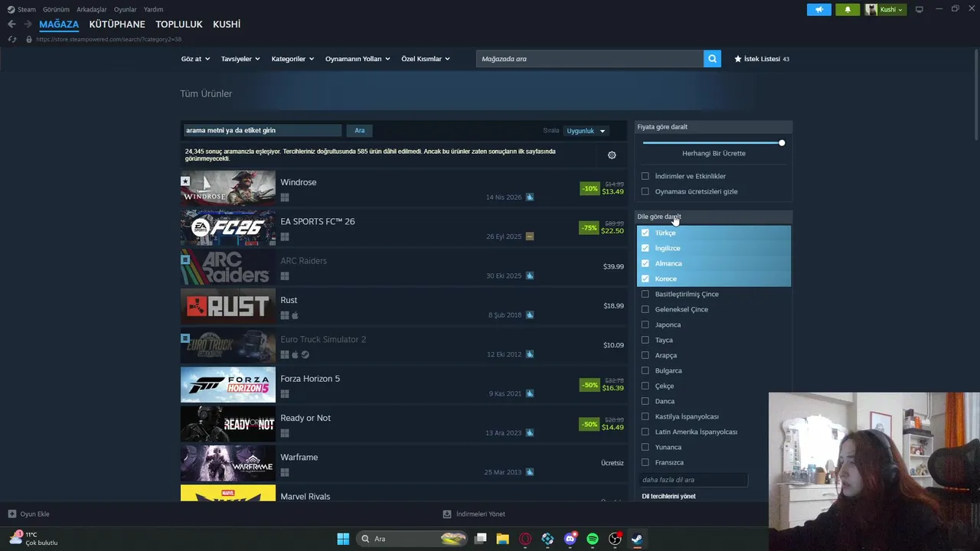Uncheck the Türkçe language filter

[x=645, y=233]
